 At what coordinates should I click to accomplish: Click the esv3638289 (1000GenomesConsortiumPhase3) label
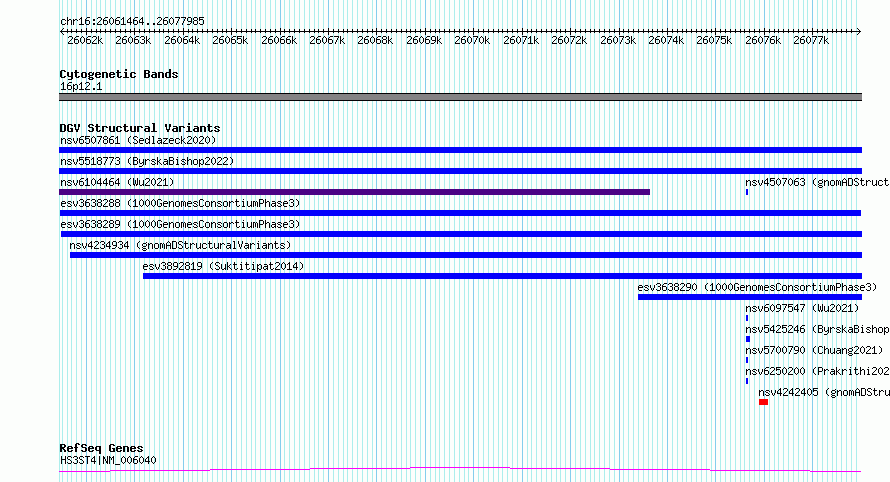point(180,224)
